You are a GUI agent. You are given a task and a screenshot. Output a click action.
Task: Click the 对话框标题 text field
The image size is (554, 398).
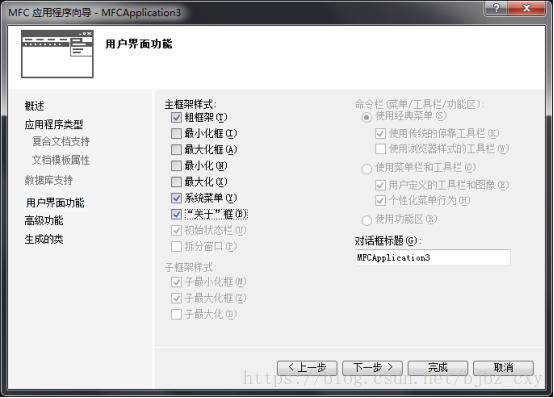(432, 257)
